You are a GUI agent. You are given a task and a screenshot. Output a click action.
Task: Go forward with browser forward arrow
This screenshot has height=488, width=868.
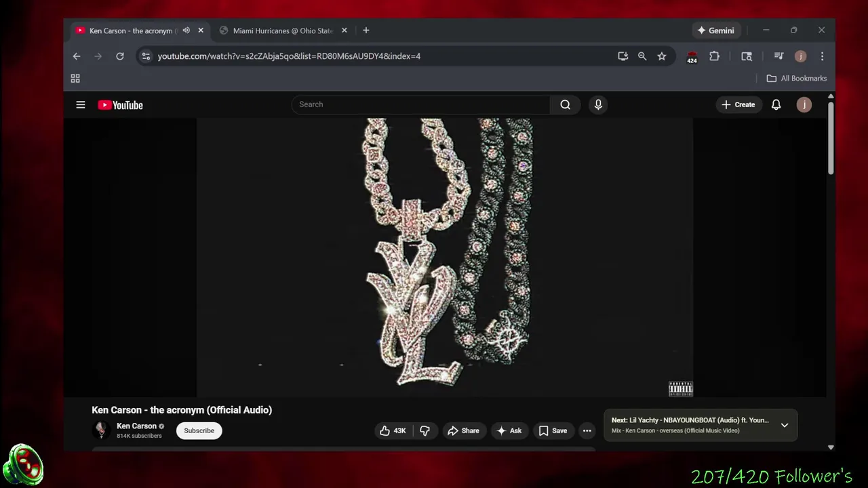(98, 56)
